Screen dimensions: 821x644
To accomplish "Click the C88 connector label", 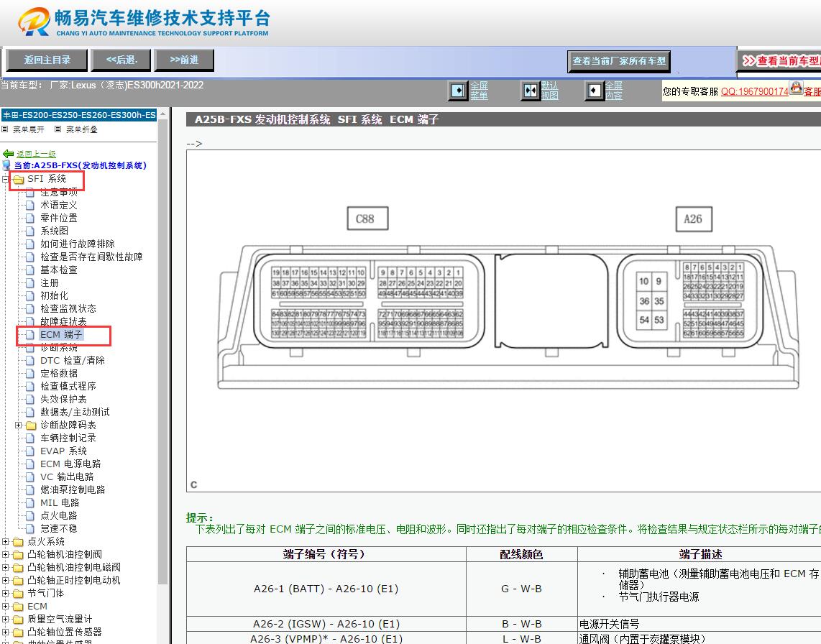I will pyautogui.click(x=367, y=218).
